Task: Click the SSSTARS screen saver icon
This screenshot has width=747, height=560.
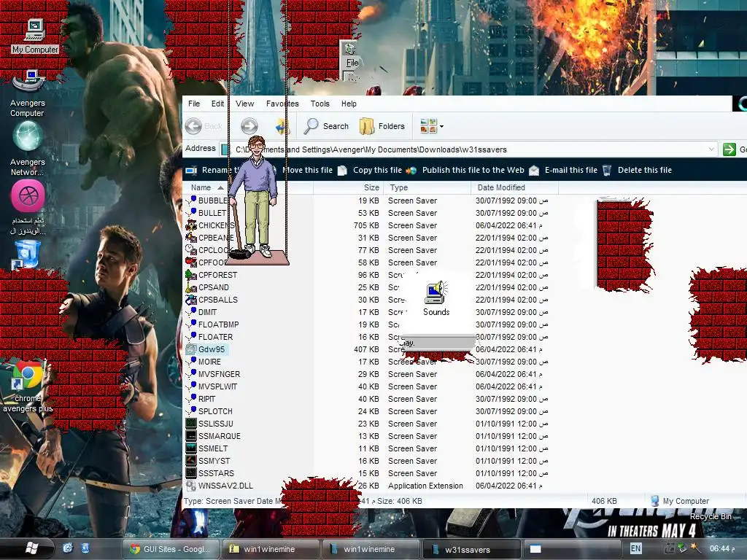Action: 191,472
